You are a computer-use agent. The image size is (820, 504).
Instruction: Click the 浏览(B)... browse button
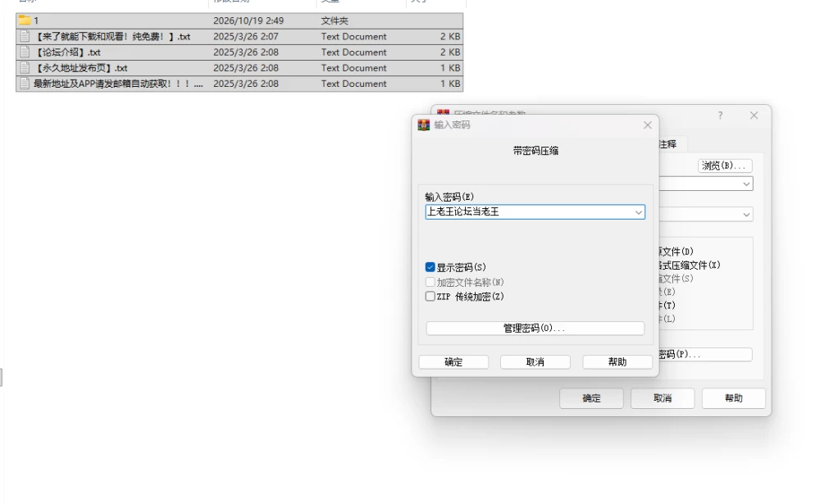pyautogui.click(x=724, y=166)
